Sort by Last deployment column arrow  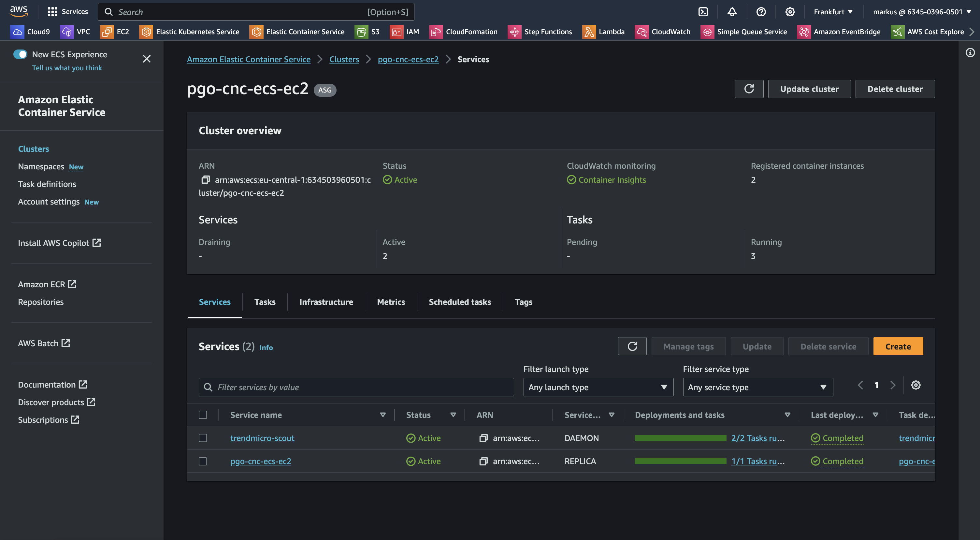875,415
